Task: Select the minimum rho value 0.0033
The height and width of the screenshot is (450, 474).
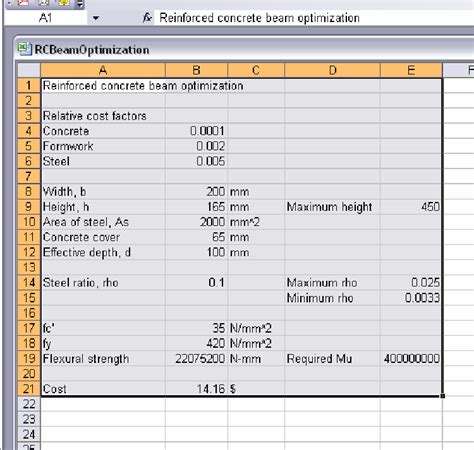Action: click(411, 298)
